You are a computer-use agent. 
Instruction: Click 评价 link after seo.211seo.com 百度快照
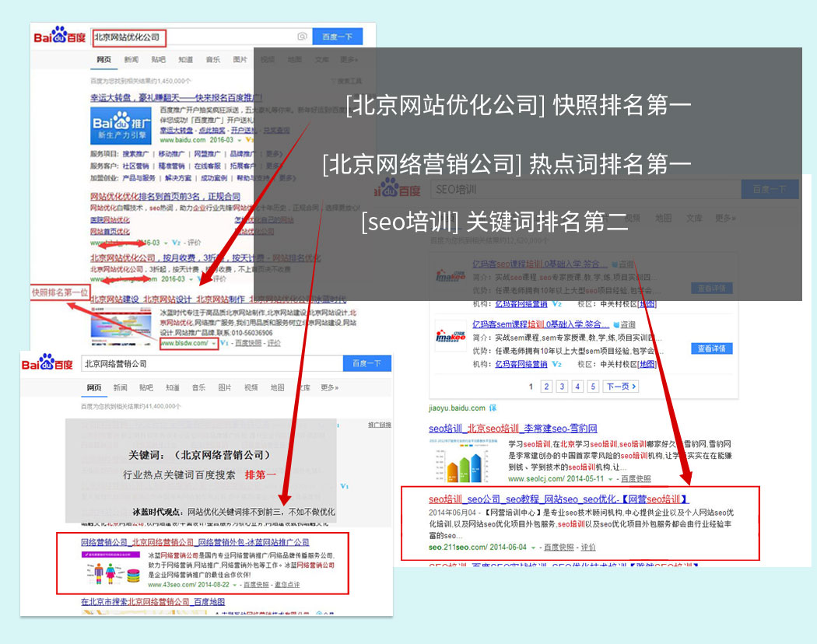tap(588, 547)
